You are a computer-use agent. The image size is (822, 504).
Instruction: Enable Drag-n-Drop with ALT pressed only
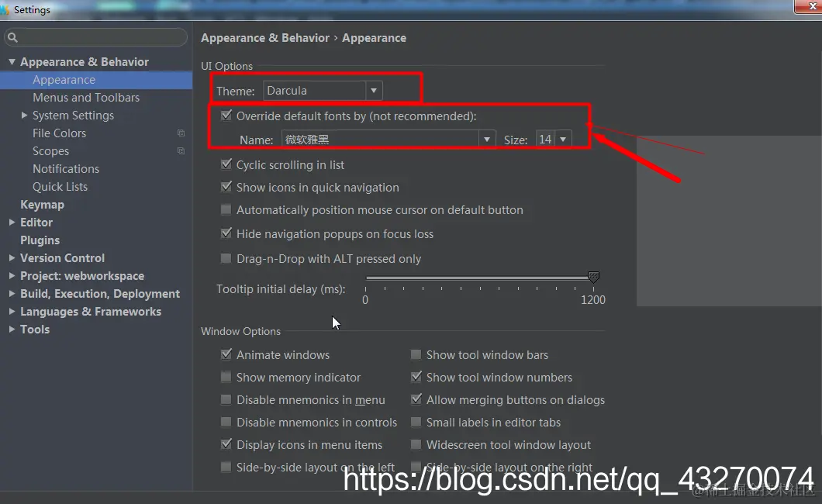(x=226, y=258)
